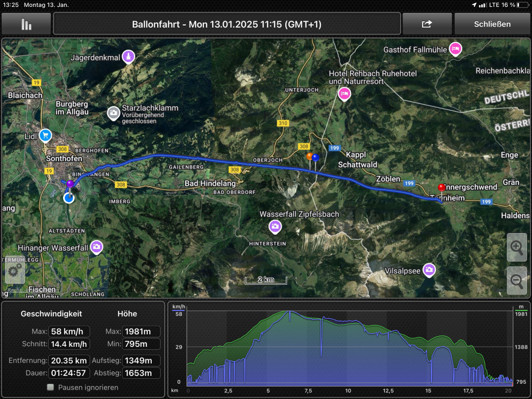Click the Schließen button
Screen dimensions: 532x399
pos(492,24)
